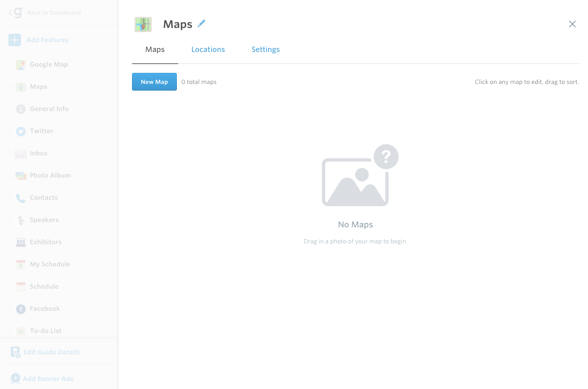
Task: Click the General Info icon
Action: pyautogui.click(x=21, y=109)
